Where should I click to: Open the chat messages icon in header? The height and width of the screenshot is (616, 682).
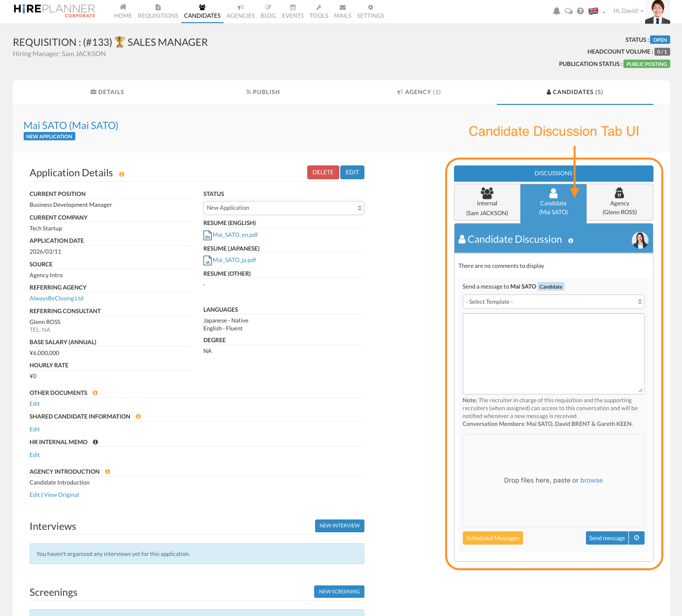tap(568, 11)
